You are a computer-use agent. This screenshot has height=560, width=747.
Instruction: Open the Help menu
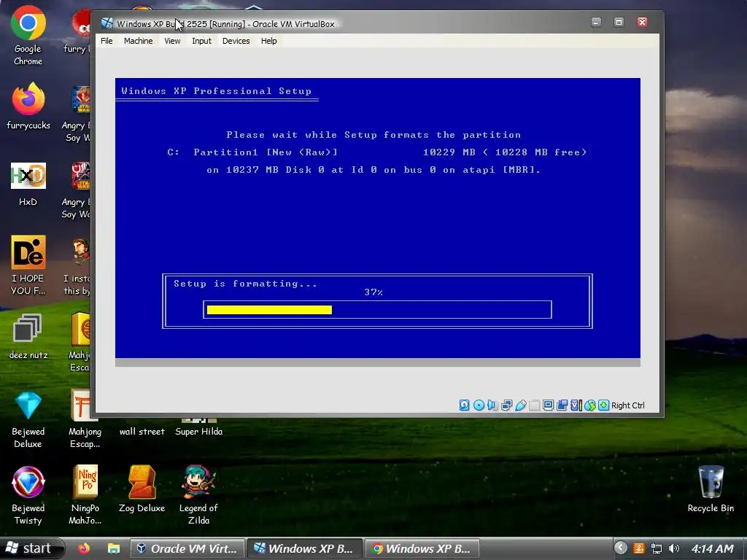pyautogui.click(x=268, y=41)
